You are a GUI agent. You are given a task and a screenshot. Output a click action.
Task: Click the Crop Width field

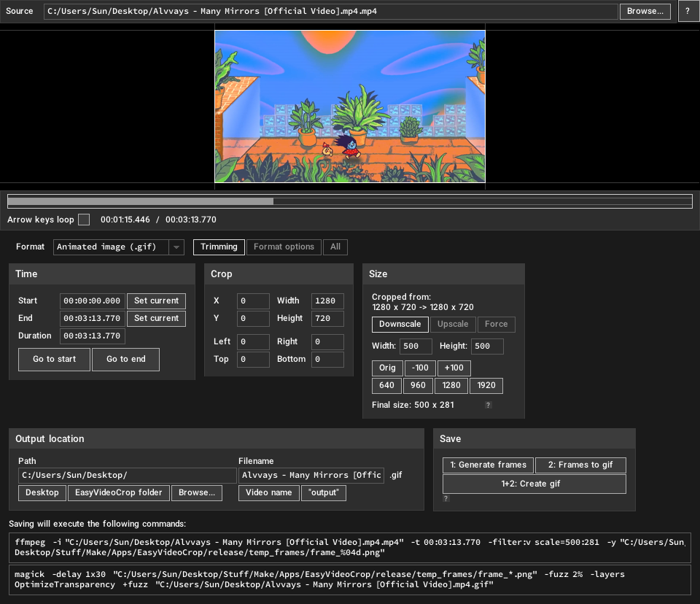[327, 301]
